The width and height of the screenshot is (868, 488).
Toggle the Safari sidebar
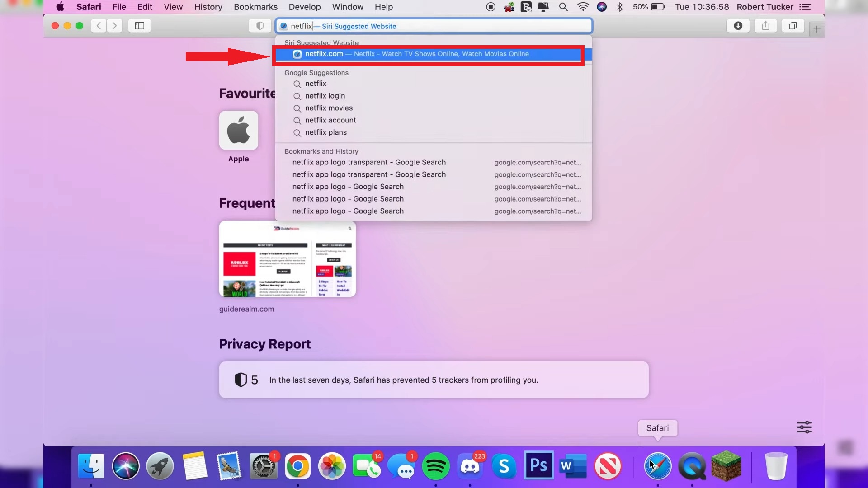139,26
